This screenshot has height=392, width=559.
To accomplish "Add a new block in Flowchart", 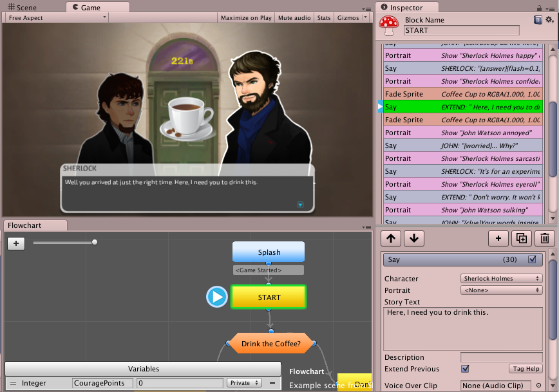I will (x=16, y=243).
